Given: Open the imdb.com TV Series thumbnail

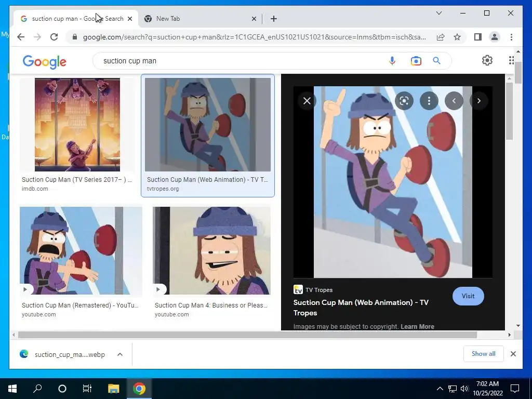Looking at the screenshot, I should (77, 125).
